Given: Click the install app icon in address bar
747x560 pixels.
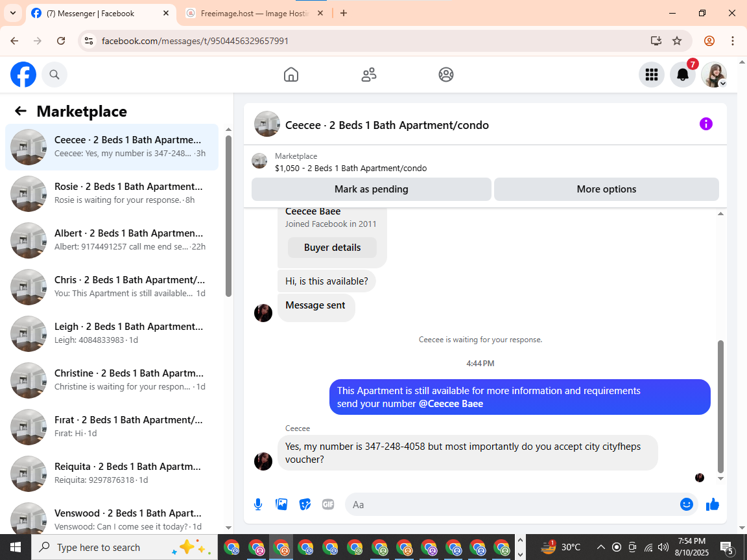Looking at the screenshot, I should click(x=656, y=41).
